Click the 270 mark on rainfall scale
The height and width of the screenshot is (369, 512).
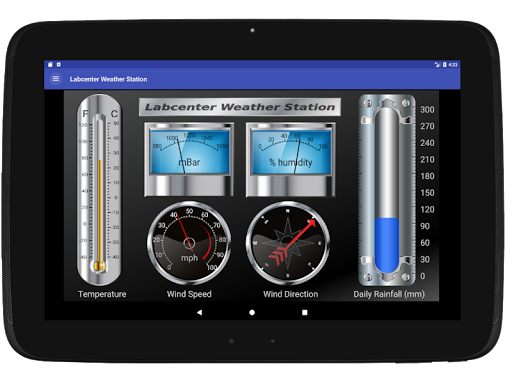tap(427, 126)
